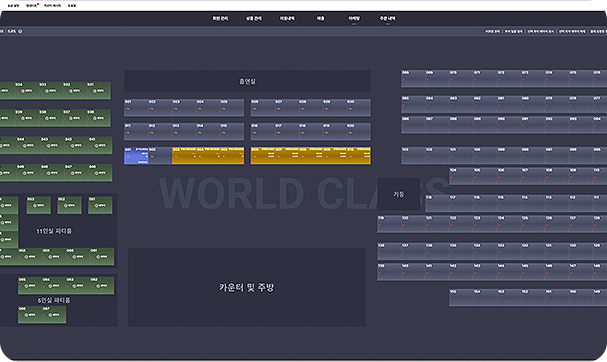Select the orange seat 010
Viewport: 607px width, 362px height.
[x=358, y=155]
